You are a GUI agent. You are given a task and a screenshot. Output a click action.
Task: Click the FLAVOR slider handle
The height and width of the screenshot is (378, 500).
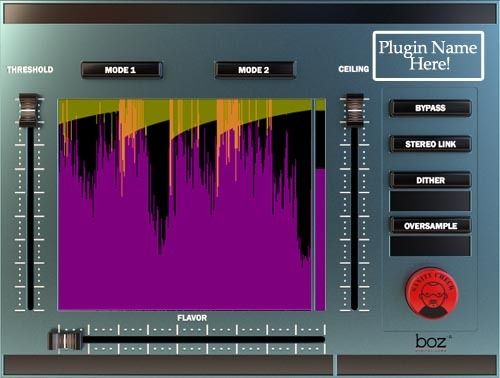pos(66,339)
